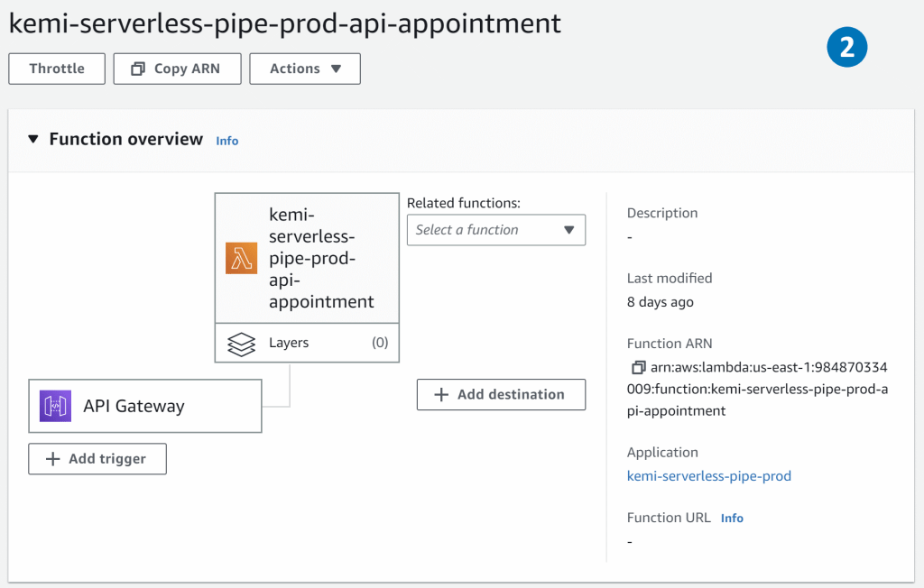Select the function name inside the Lambda box
924x588 pixels.
[x=320, y=258]
